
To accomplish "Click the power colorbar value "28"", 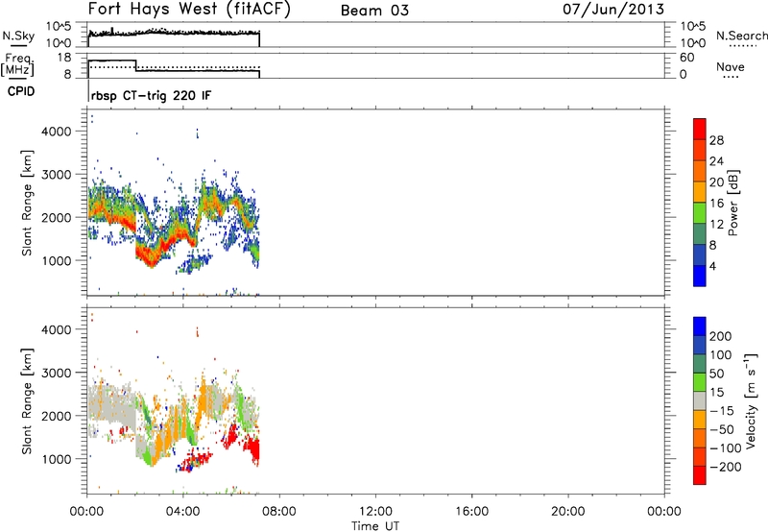I will click(x=716, y=140).
